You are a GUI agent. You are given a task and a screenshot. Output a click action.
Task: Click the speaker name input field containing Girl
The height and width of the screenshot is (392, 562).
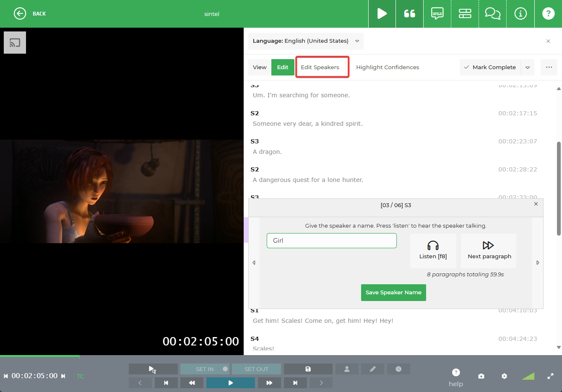pyautogui.click(x=331, y=241)
